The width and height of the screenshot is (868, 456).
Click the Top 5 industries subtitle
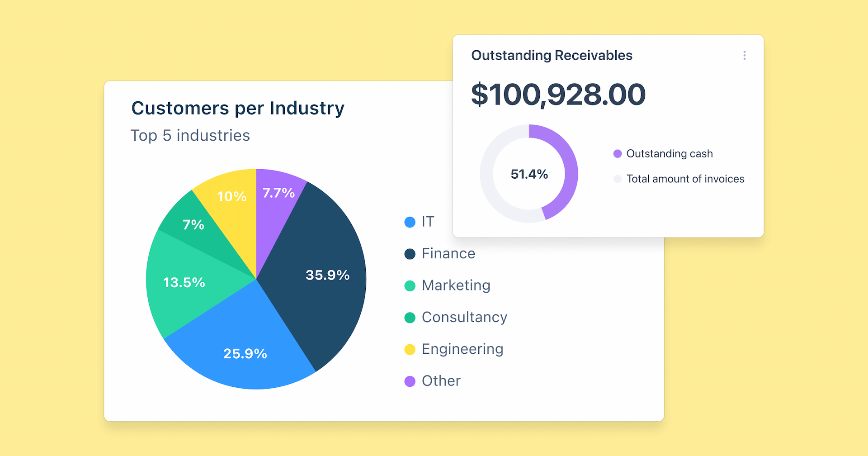pos(190,135)
